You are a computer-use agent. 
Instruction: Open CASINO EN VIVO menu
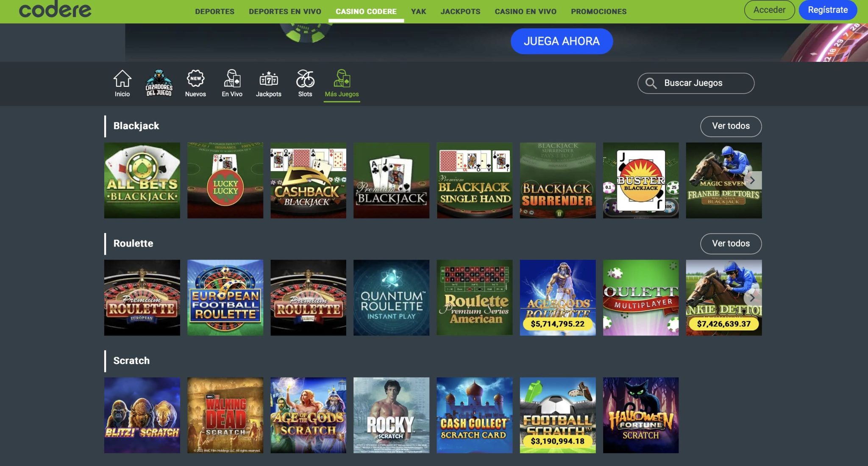526,11
